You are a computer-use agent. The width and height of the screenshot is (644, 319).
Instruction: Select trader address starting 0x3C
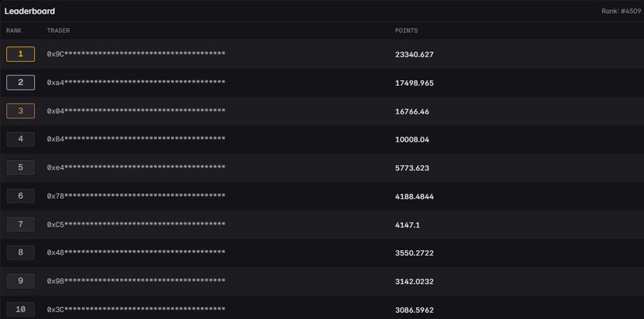click(136, 310)
